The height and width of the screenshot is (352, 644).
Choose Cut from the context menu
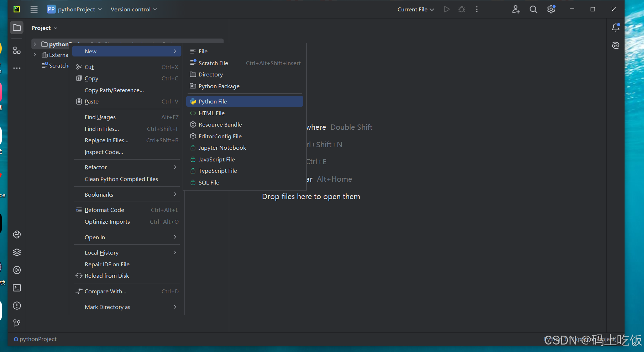pyautogui.click(x=127, y=67)
